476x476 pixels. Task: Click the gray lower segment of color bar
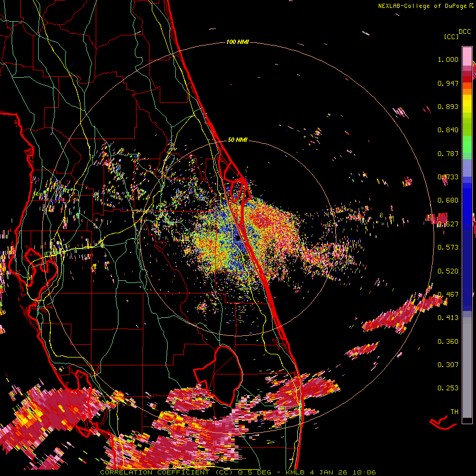pos(467,368)
